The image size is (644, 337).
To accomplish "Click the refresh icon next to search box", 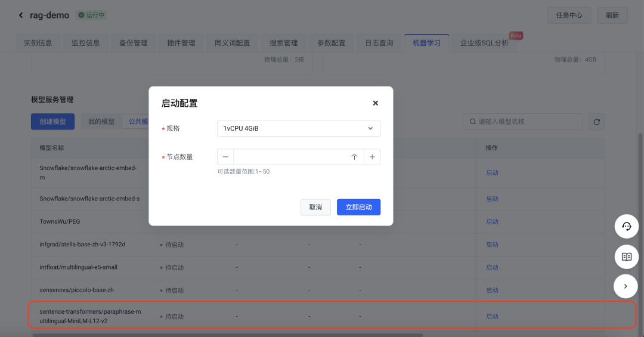I will coord(597,122).
